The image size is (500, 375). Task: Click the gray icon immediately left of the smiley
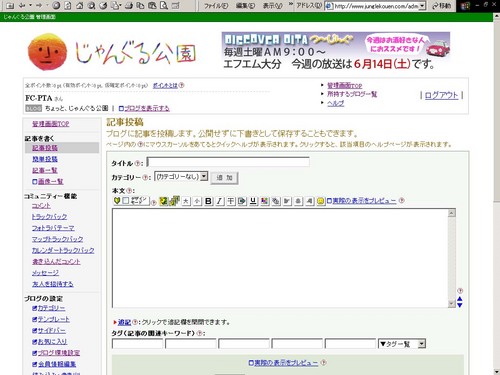(310, 201)
